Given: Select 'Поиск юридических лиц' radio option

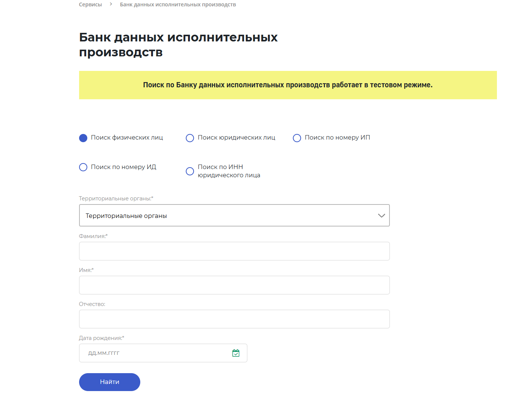Looking at the screenshot, I should 190,138.
